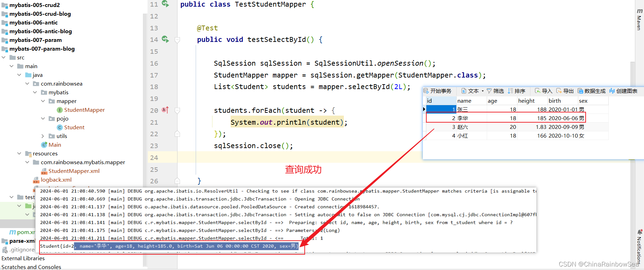Click the 小红 name cell
The width and height of the screenshot is (644, 270).
coord(472,136)
